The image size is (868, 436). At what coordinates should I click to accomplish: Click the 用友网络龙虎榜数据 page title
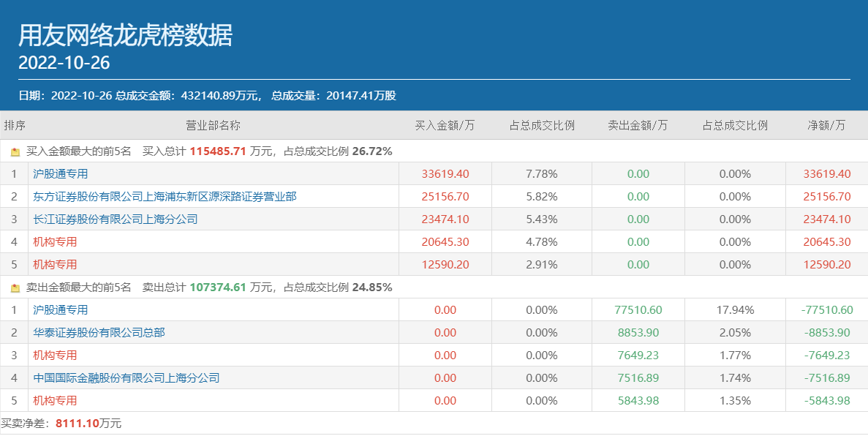point(125,35)
